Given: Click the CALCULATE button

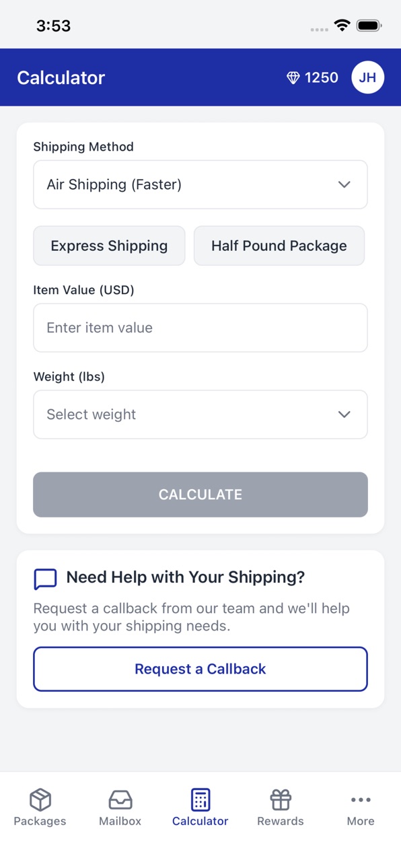Looking at the screenshot, I should (x=200, y=495).
